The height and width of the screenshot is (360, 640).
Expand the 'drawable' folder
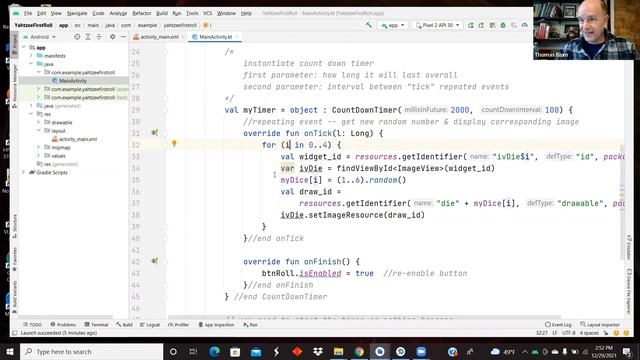click(39, 122)
